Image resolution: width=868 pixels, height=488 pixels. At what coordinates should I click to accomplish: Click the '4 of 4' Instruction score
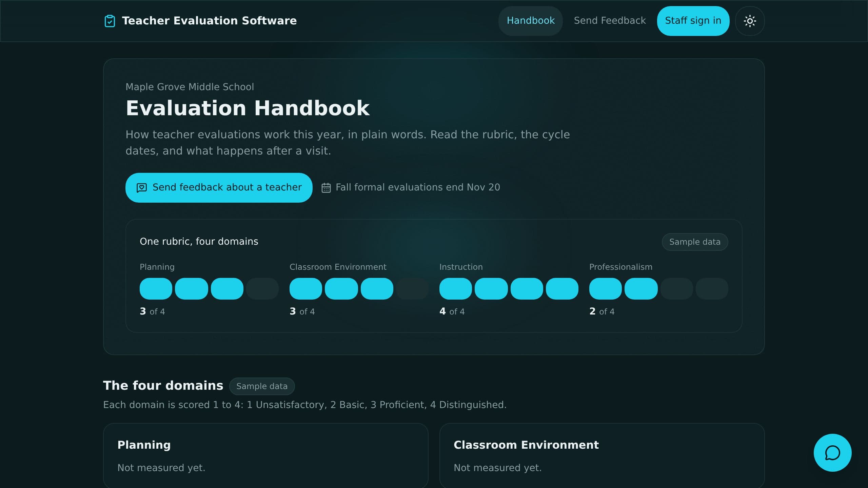[452, 311]
